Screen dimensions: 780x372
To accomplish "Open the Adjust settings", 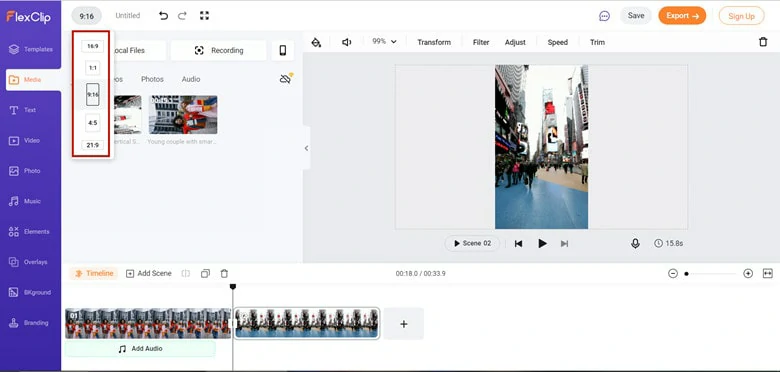I will 515,42.
